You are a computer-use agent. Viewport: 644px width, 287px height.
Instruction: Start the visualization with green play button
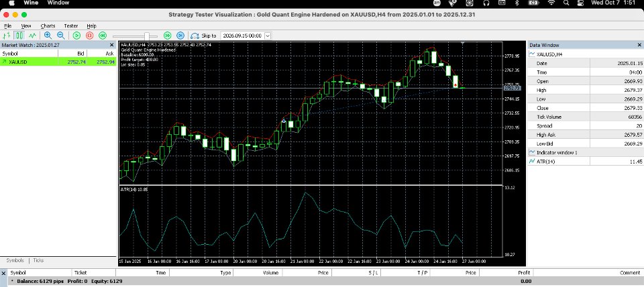coord(76,36)
